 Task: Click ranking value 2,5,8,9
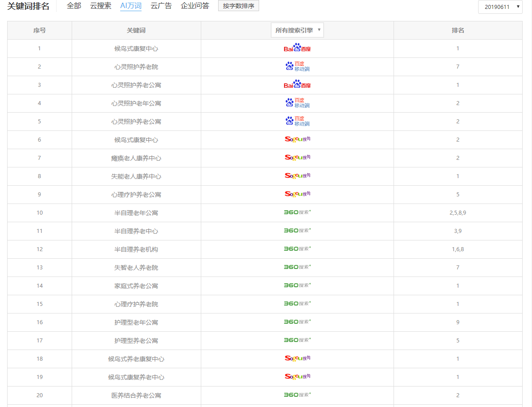pyautogui.click(x=458, y=213)
